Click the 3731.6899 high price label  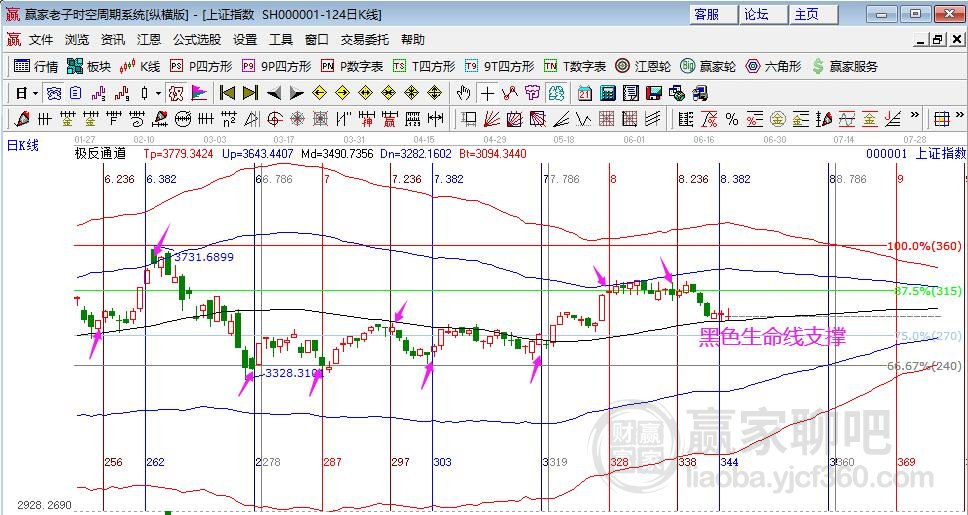point(204,257)
